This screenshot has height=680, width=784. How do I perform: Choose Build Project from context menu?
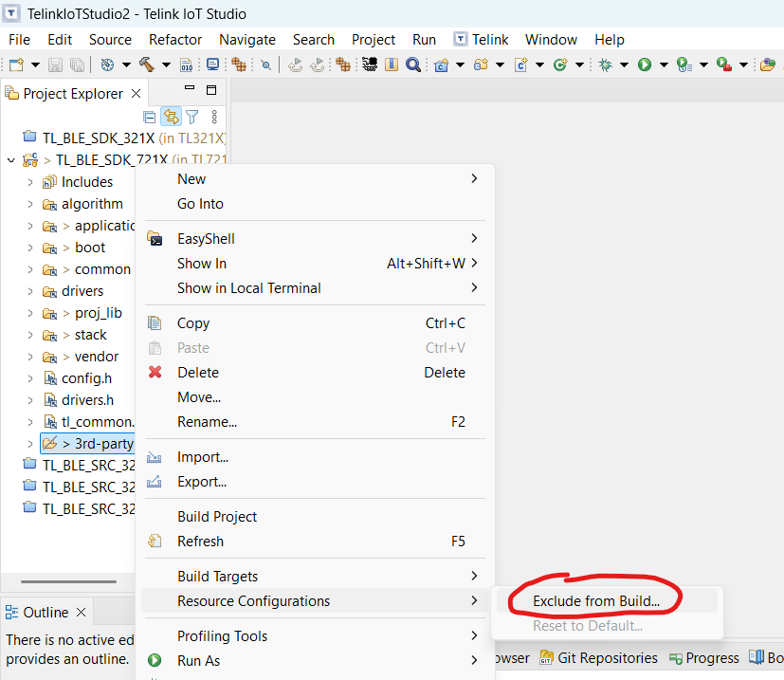[217, 517]
